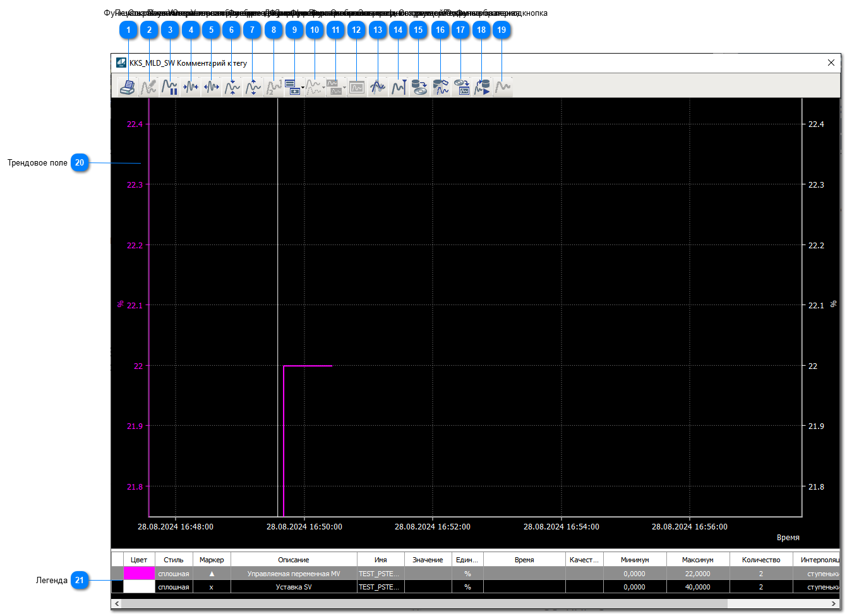
Task: Open the dropdown arrow beside the window layout icon
Action: (x=303, y=87)
